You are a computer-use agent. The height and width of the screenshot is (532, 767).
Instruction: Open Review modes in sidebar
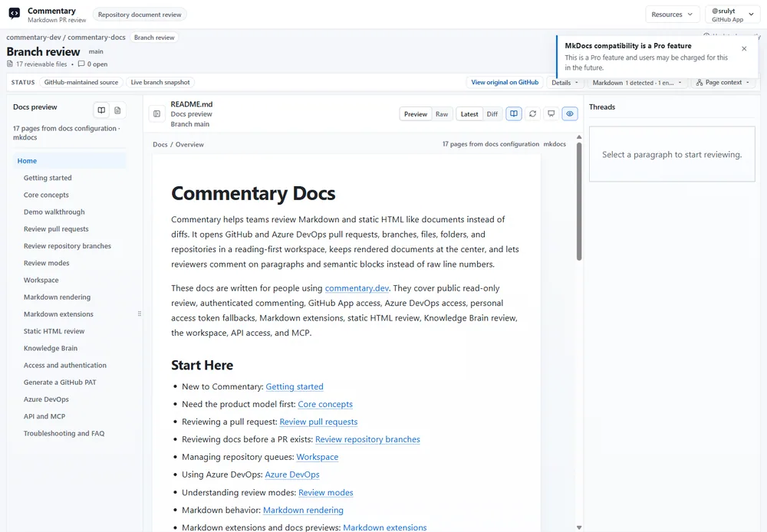tap(47, 263)
